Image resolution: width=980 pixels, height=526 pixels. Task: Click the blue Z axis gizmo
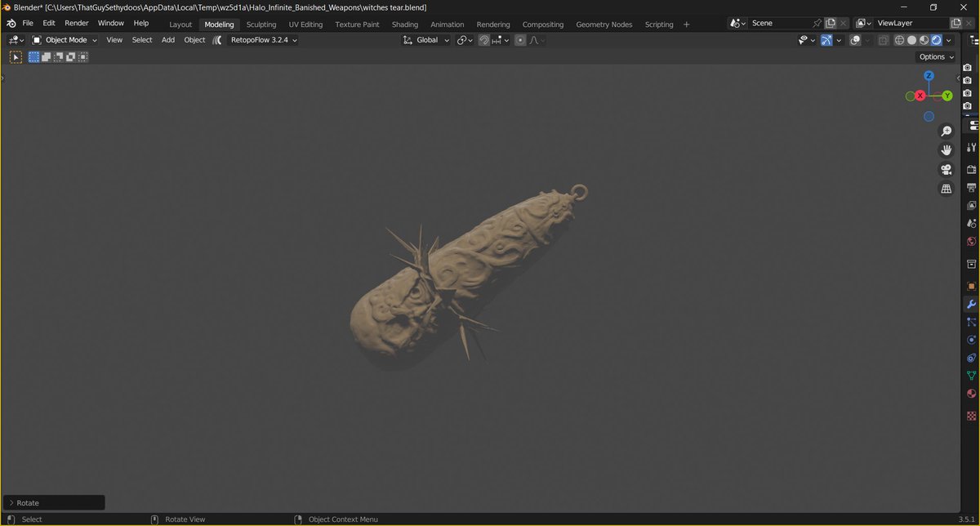coord(929,76)
